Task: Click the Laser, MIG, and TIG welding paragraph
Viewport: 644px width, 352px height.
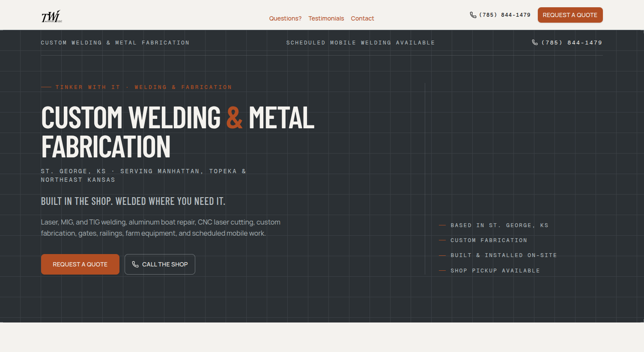Action: pyautogui.click(x=161, y=228)
